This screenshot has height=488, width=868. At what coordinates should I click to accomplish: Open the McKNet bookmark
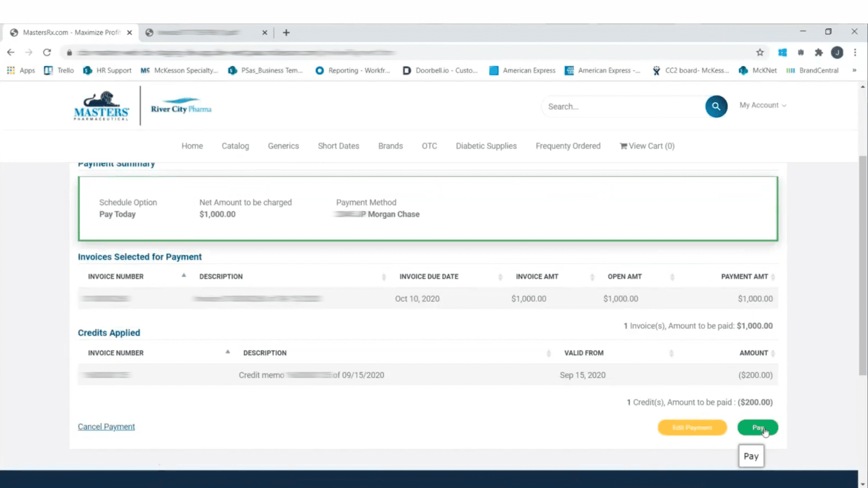click(758, 70)
